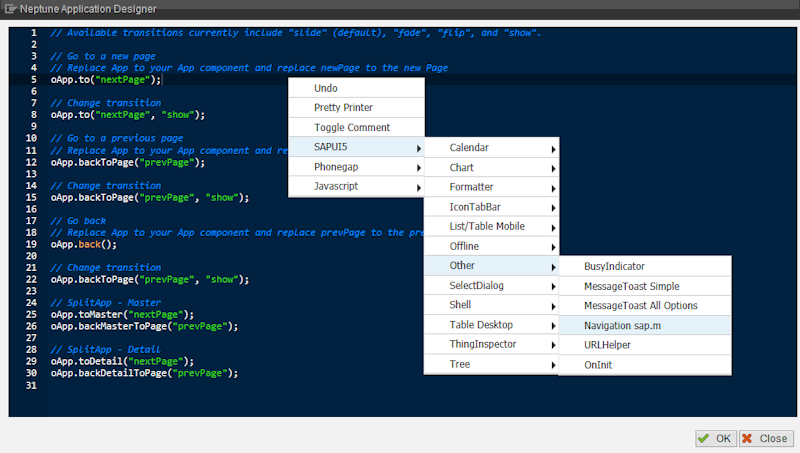Click the green checkmark OK button
Screen dimensions: 800x453
coord(715,438)
